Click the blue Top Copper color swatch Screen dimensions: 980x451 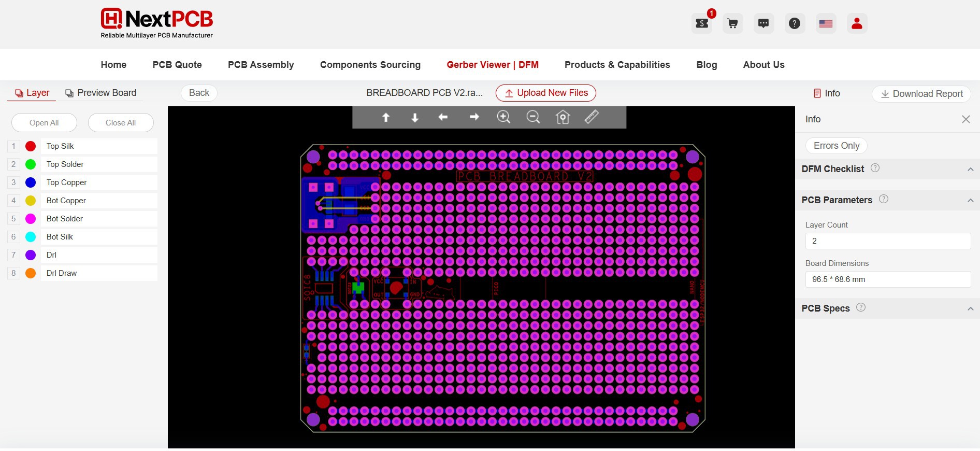[31, 182]
